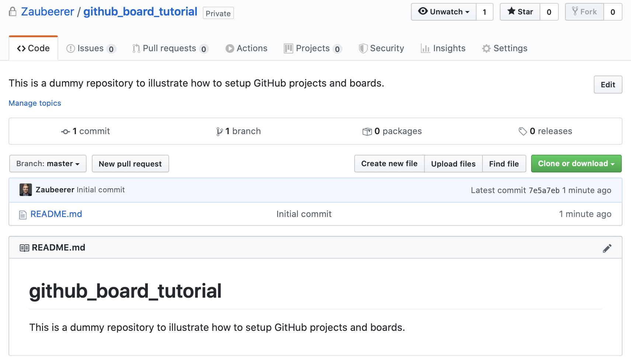Screen dimensions: 631x364
Task: Click Zaubeerer's avatar in commit bar
Action: pyautogui.click(x=25, y=190)
